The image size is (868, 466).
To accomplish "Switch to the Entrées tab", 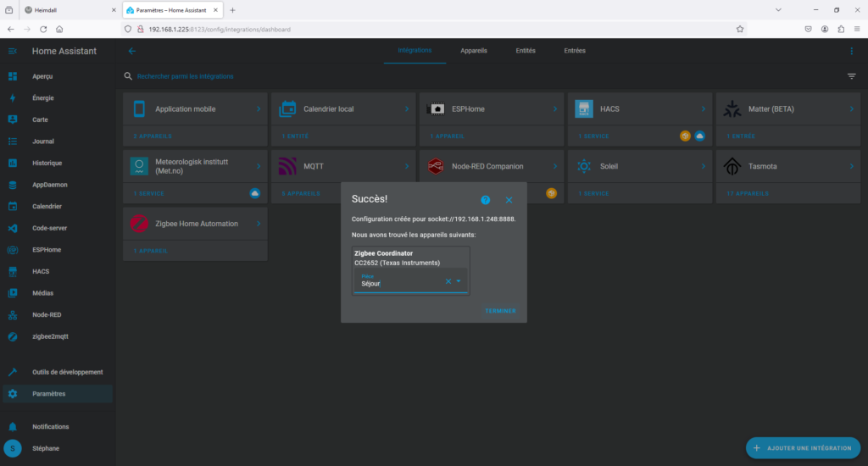I will coord(575,50).
